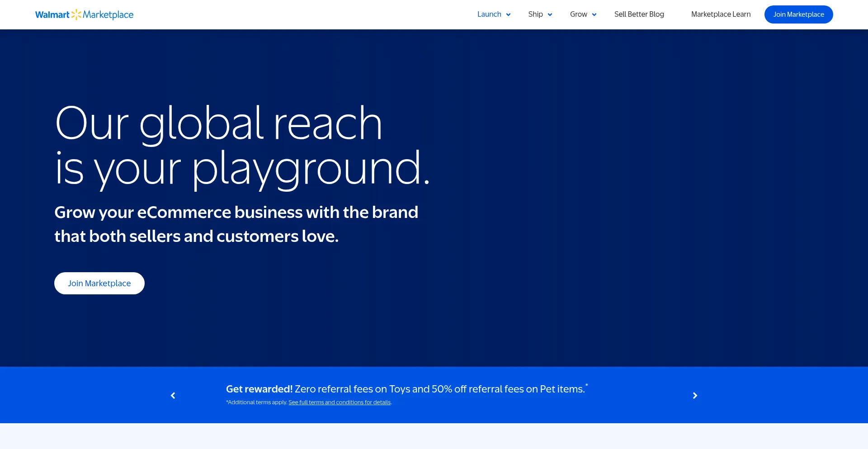Open Marketplace Learn page
Viewport: 868px width, 449px height.
(x=721, y=14)
